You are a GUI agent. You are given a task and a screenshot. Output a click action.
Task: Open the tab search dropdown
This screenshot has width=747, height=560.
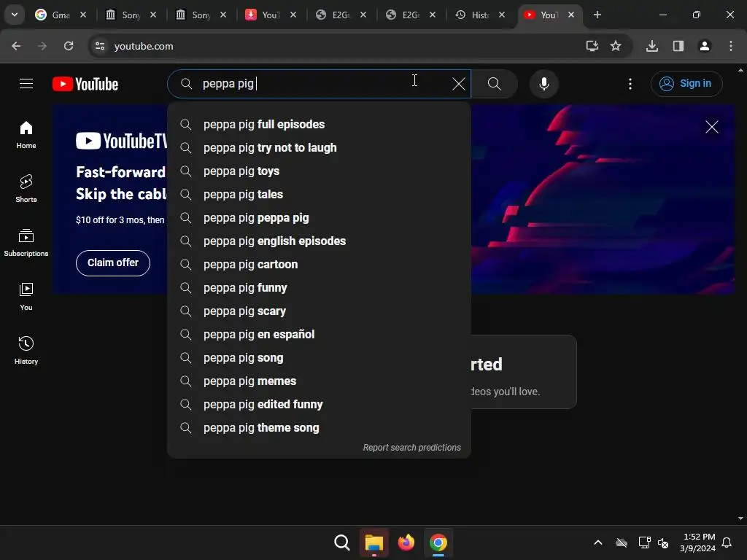pyautogui.click(x=15, y=15)
